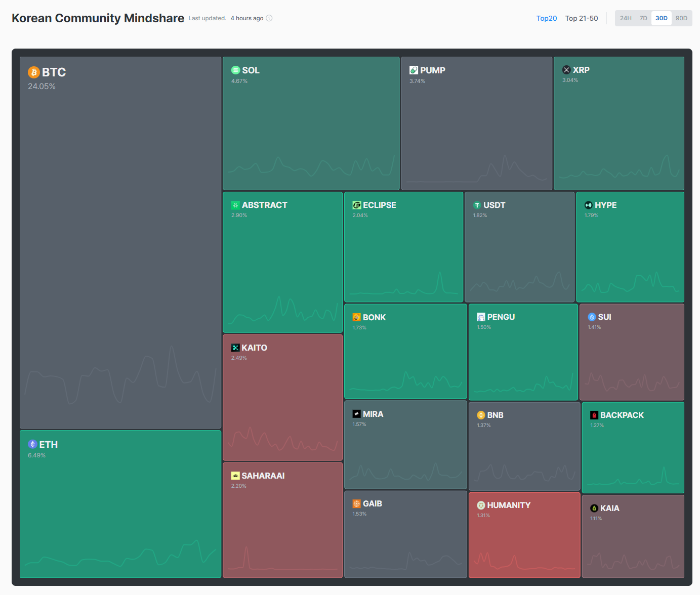
Task: Open the HUMANITY tile sparkline
Action: point(524,561)
